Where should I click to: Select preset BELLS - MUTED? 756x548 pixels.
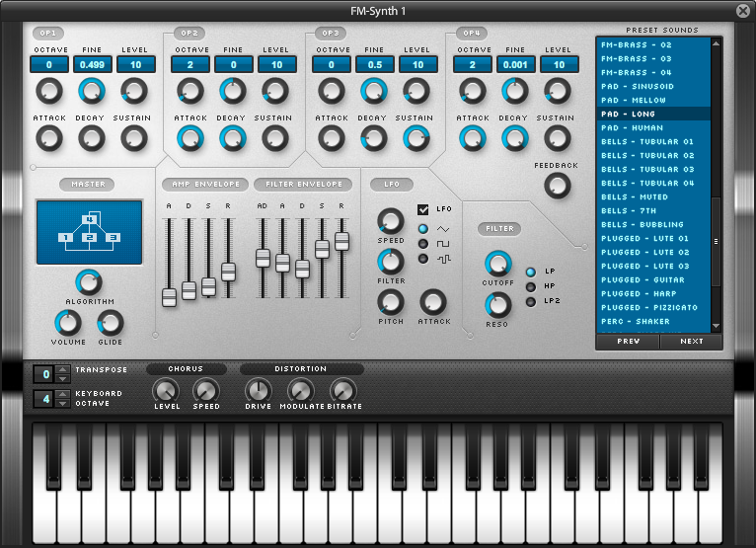pyautogui.click(x=653, y=196)
